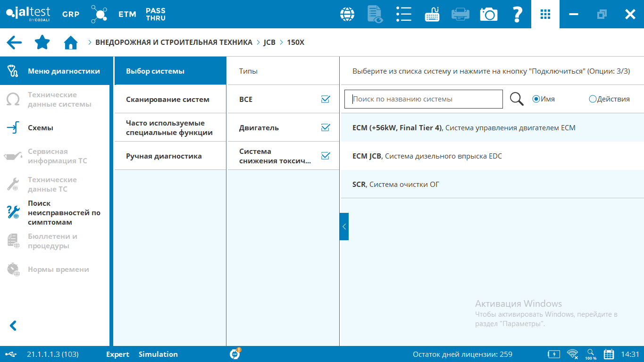Select Ручная диагностика
The image size is (644, 362).
[170, 156]
